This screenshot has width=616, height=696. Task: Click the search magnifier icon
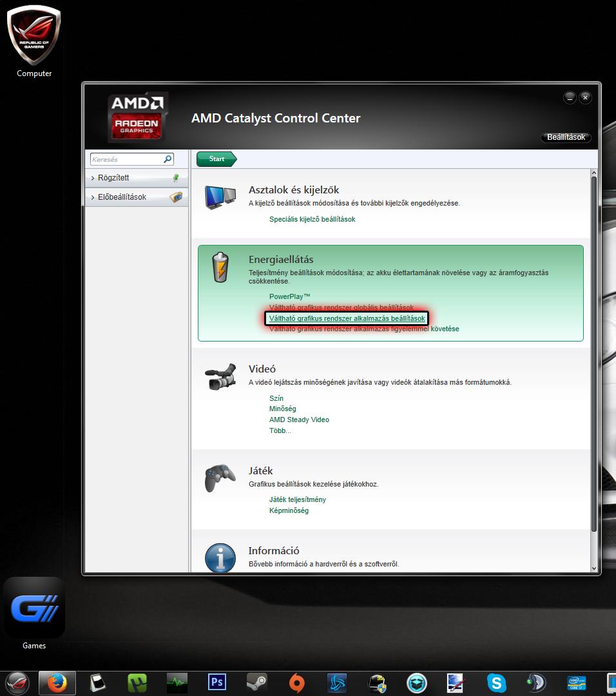coord(168,159)
